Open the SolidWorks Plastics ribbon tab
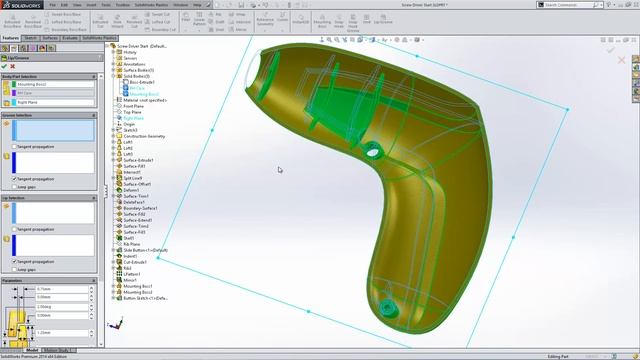The height and width of the screenshot is (360, 640). coord(99,38)
